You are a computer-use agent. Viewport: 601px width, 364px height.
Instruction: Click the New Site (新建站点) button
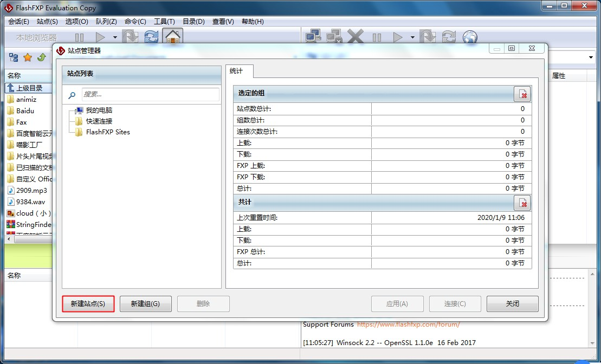tap(88, 304)
